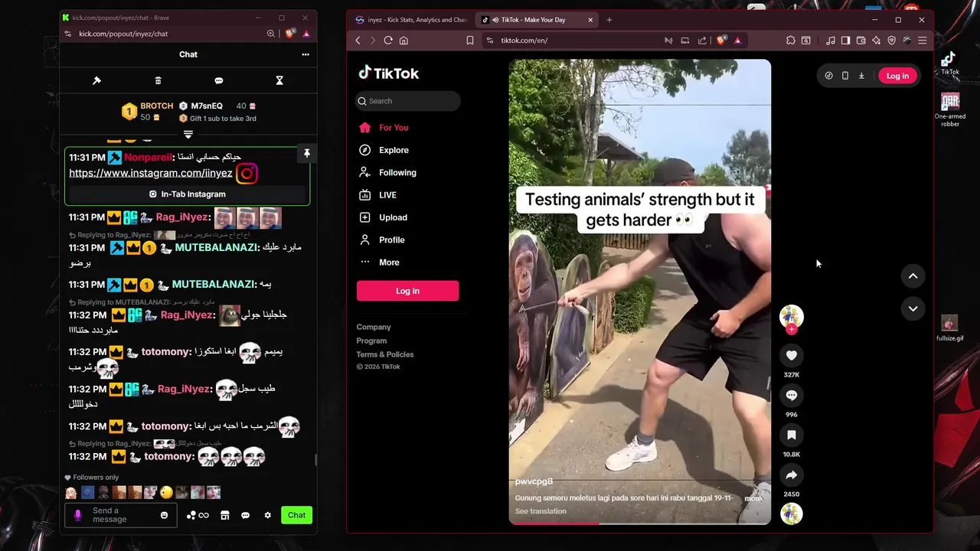Open the three-dot menu beside Chat title
Screen dimensions: 980x551
(305, 54)
